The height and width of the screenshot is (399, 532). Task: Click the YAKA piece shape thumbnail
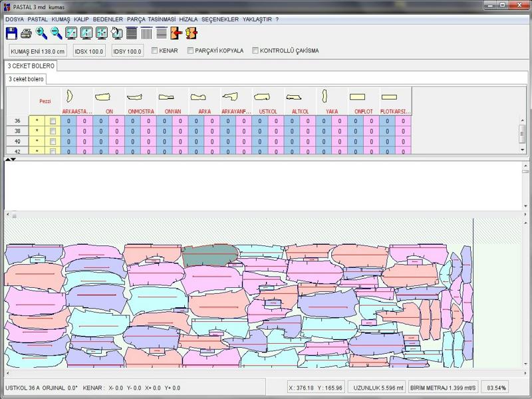pos(325,96)
